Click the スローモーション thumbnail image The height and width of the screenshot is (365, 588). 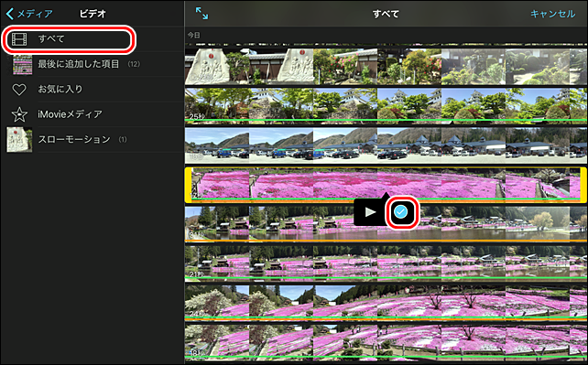point(19,140)
